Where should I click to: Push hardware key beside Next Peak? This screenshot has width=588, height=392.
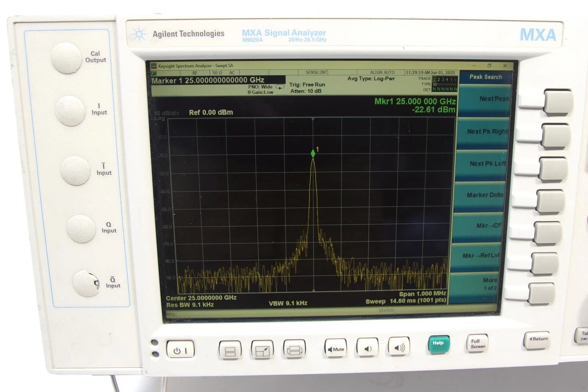coord(558,101)
